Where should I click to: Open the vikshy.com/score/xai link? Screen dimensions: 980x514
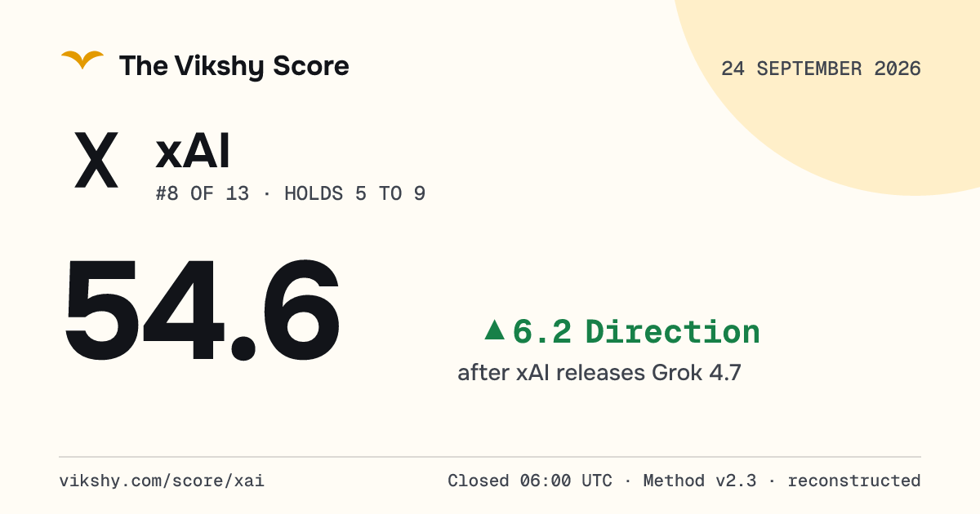click(x=162, y=481)
